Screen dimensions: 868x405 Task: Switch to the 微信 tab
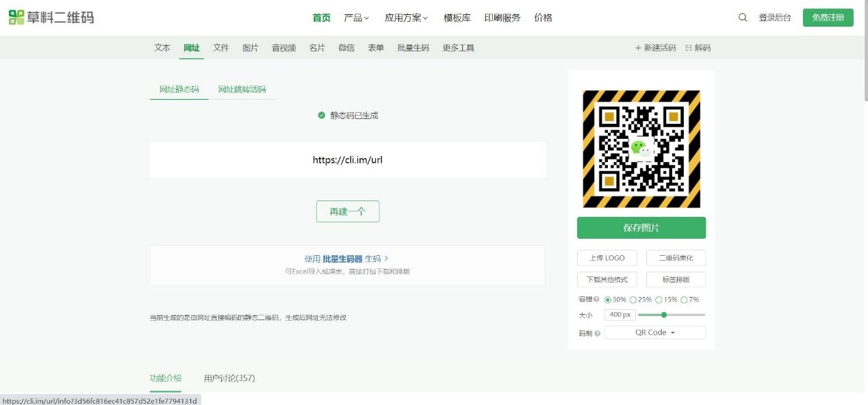coord(346,48)
